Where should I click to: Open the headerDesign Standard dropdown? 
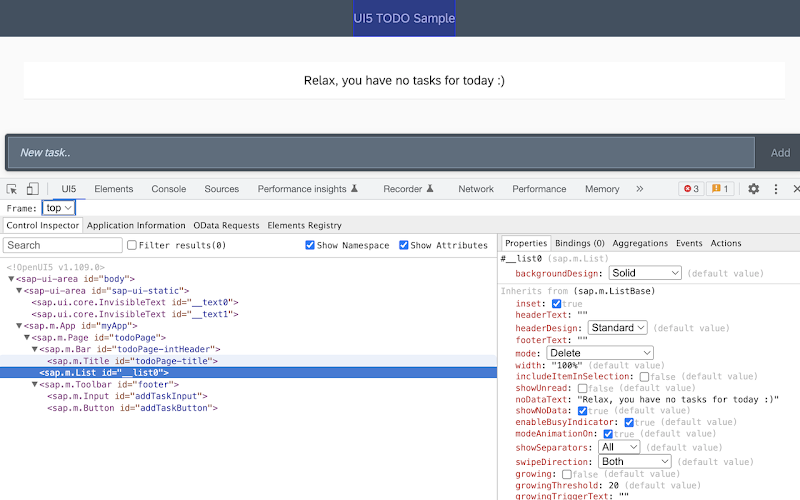pos(617,328)
